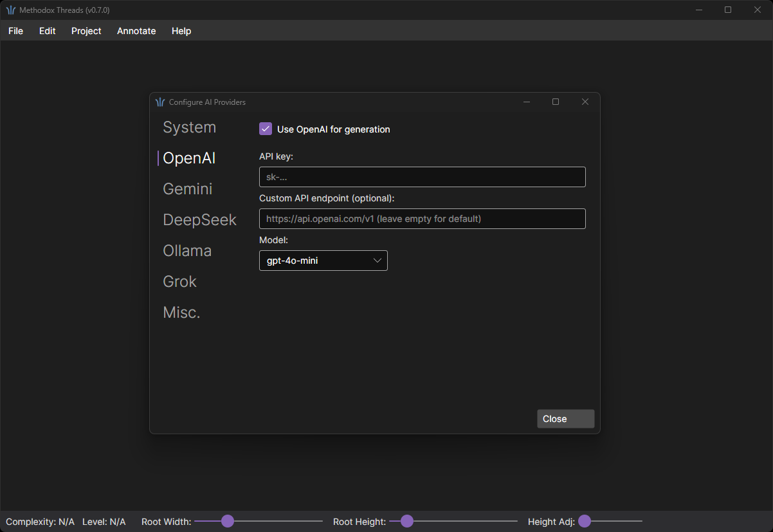Click the Model: label
Image resolution: width=773 pixels, height=532 pixels.
click(x=274, y=239)
